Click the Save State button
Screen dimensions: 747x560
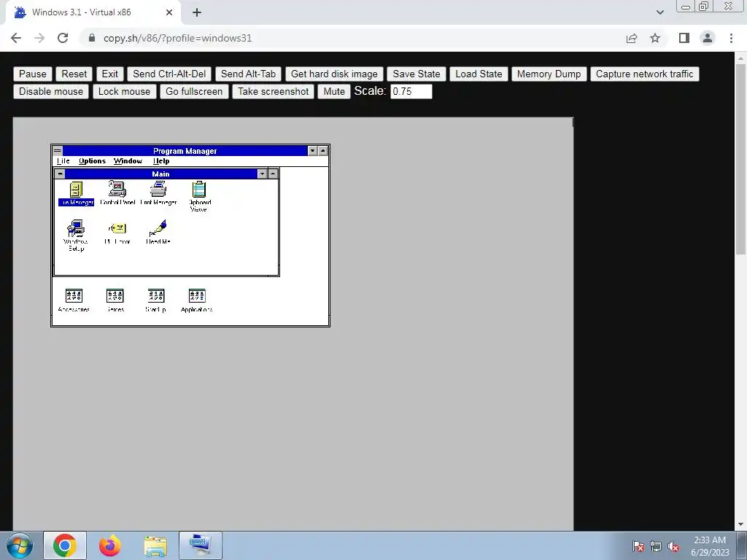[x=417, y=74]
